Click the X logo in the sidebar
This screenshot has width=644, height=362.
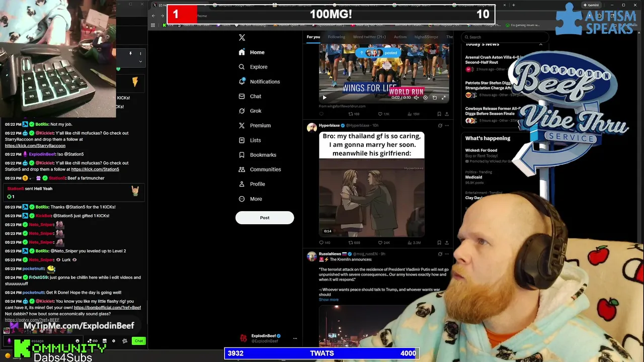point(242,38)
